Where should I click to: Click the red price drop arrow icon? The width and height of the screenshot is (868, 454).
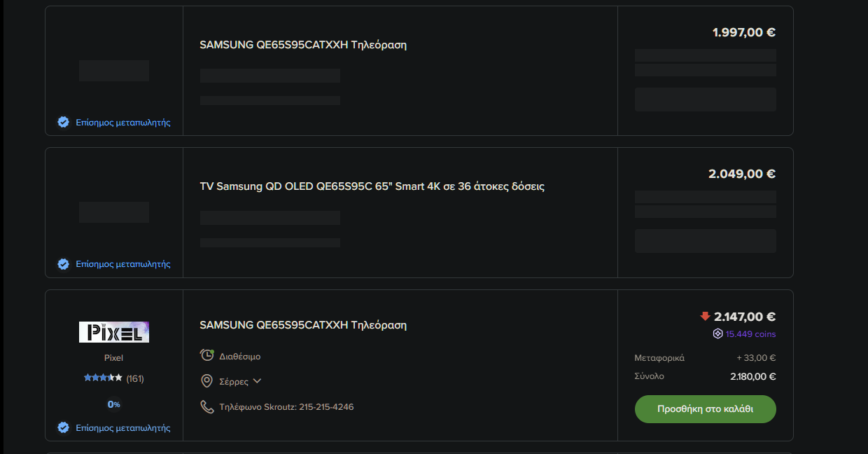point(705,317)
